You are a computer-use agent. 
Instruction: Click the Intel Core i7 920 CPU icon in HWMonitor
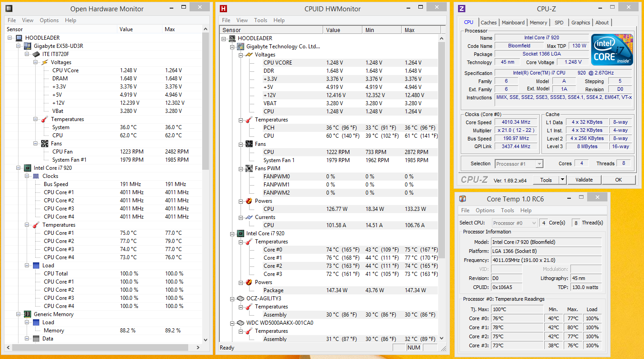click(x=241, y=233)
